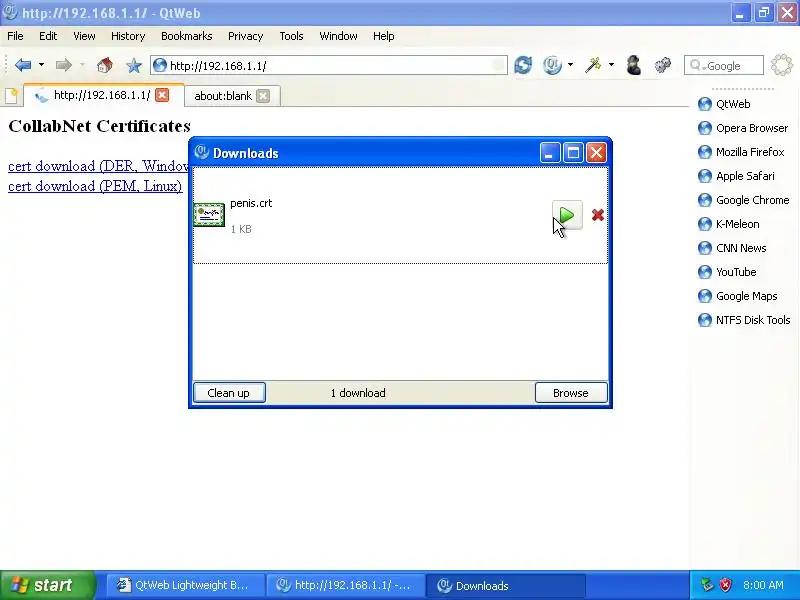Open the Google Chrome sidebar bookmark
The height and width of the screenshot is (600, 800).
pyautogui.click(x=744, y=200)
